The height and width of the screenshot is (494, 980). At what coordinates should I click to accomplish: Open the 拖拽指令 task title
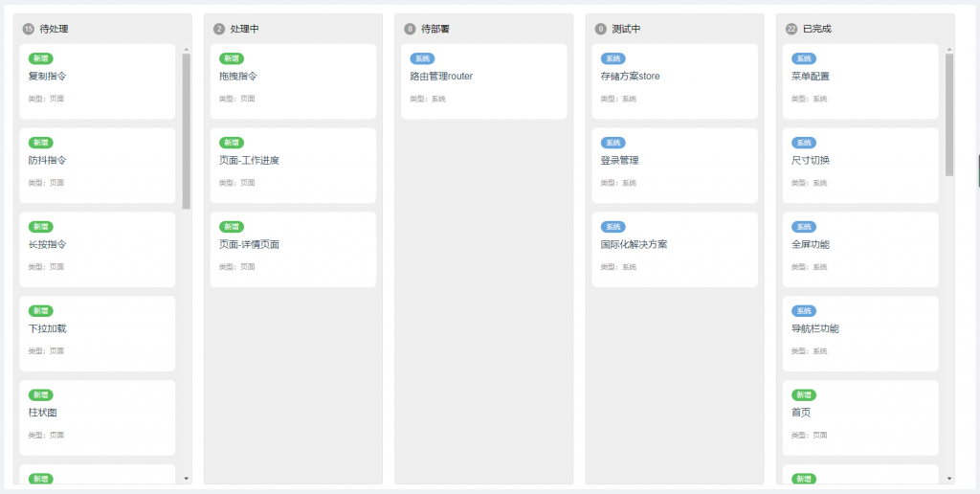pyautogui.click(x=238, y=77)
